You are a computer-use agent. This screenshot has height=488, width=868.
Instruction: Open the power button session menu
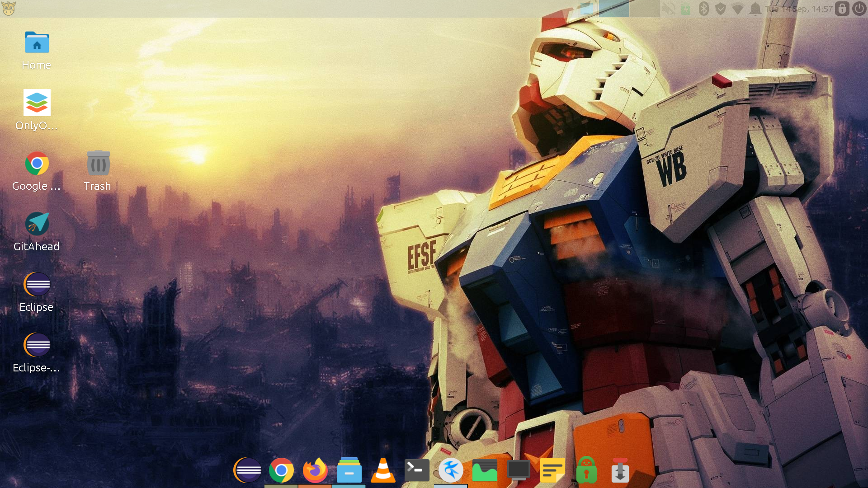(859, 9)
